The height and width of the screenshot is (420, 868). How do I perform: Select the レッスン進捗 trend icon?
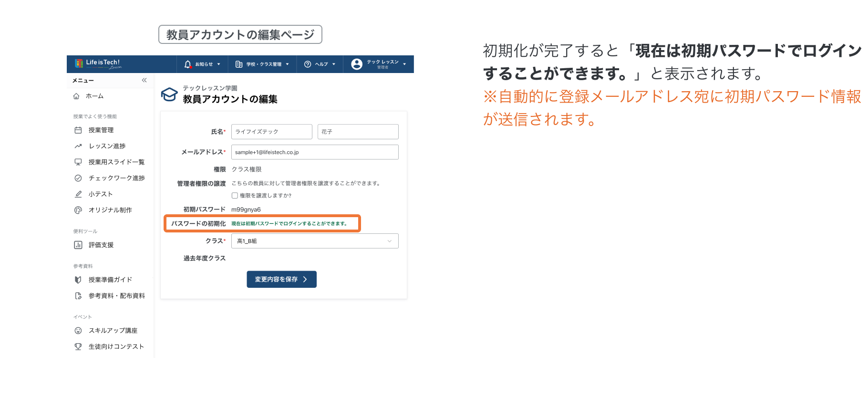coord(78,146)
